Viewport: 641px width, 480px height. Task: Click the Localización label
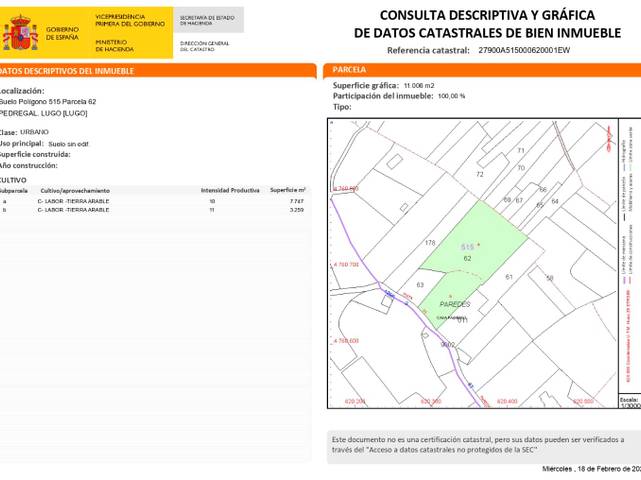[22, 91]
